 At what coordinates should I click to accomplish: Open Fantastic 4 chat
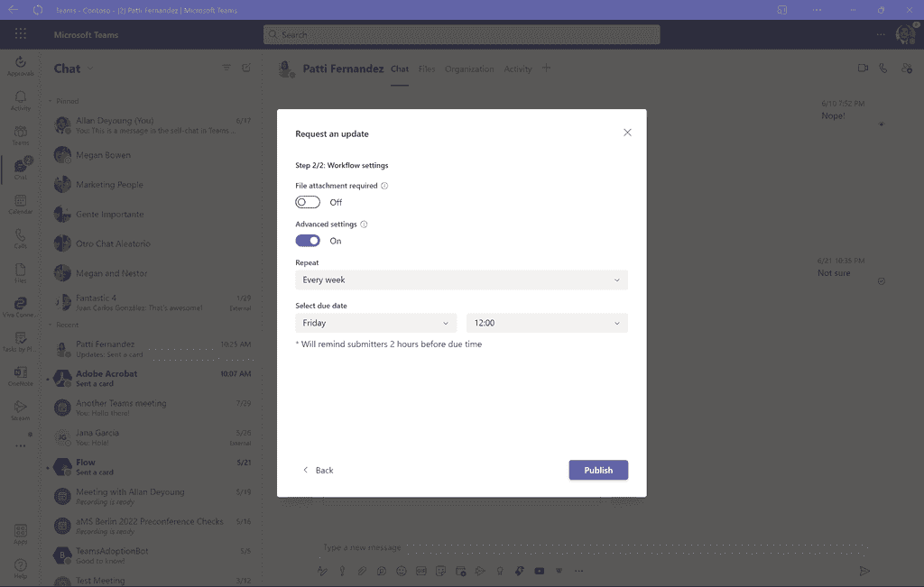pyautogui.click(x=152, y=303)
